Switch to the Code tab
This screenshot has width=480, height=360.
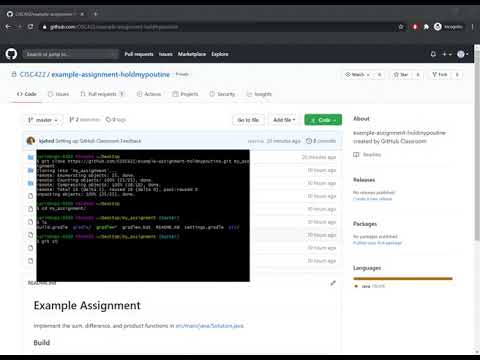(x=26, y=94)
